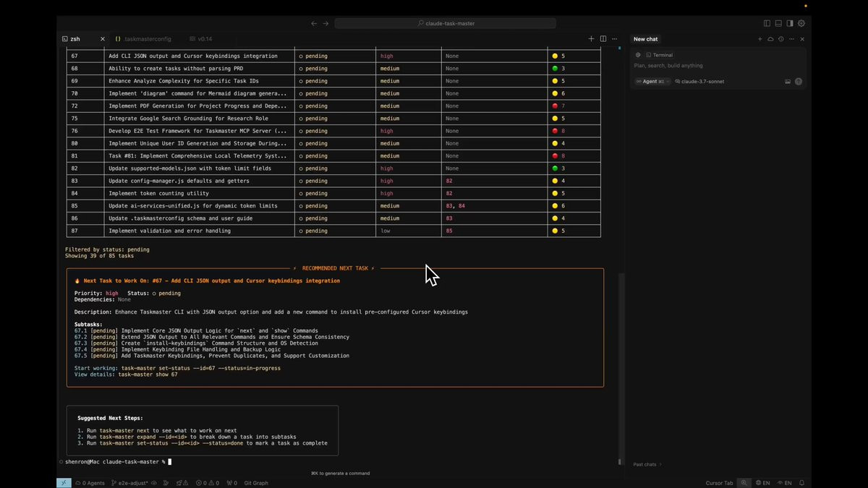Open the ports forwarded indicator
This screenshot has height=488, width=868.
[x=231, y=483]
